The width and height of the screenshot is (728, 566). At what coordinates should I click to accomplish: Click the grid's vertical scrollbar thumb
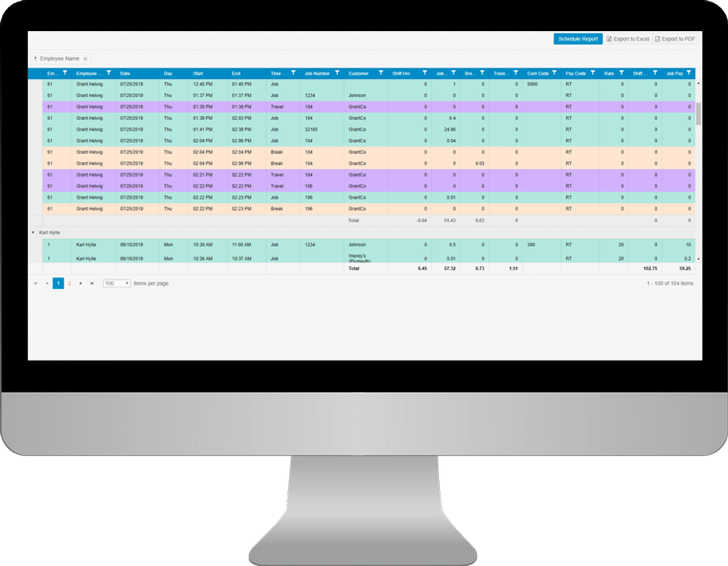tap(698, 114)
